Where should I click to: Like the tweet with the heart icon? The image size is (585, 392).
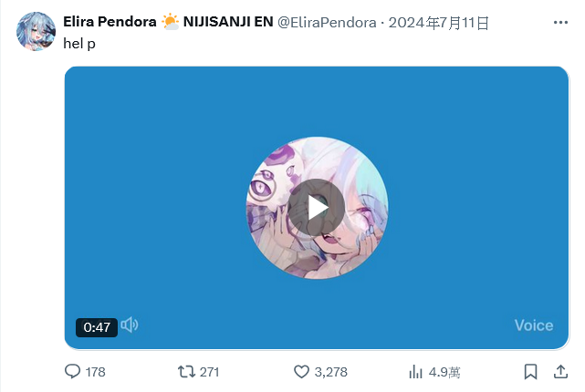pyautogui.click(x=301, y=372)
